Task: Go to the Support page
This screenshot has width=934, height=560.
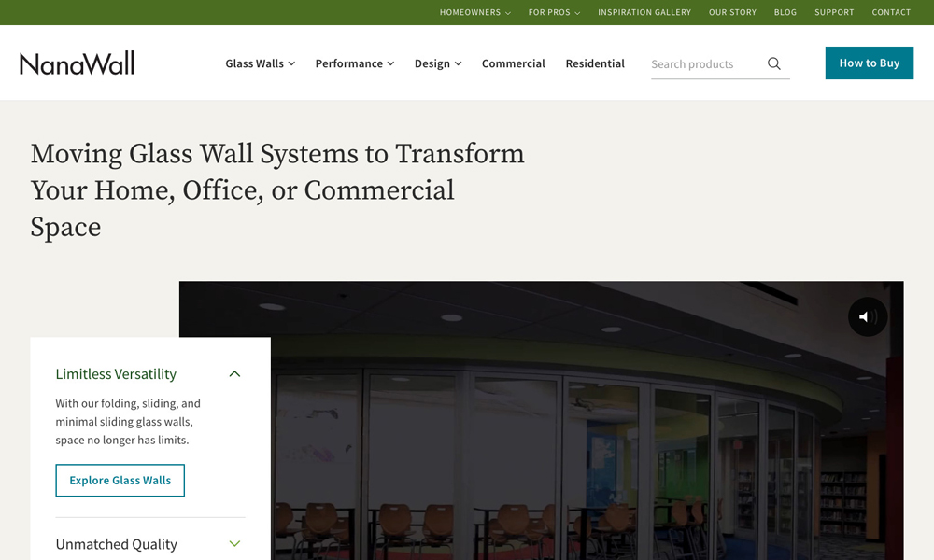Action: click(834, 12)
